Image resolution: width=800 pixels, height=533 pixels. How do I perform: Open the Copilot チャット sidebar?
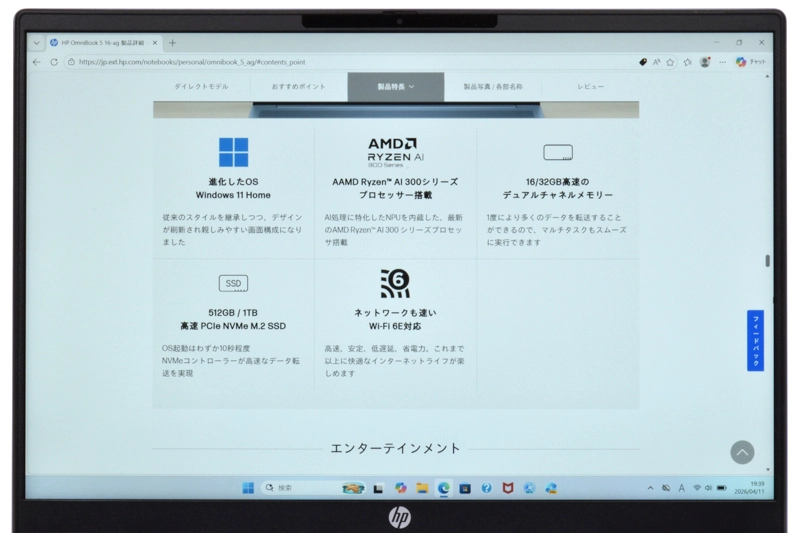[x=751, y=62]
